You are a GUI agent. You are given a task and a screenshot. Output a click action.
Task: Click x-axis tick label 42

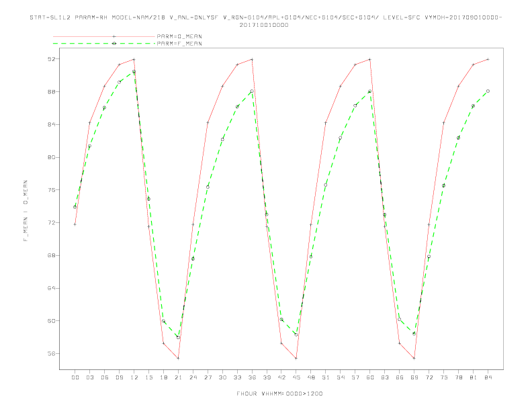[281, 377]
